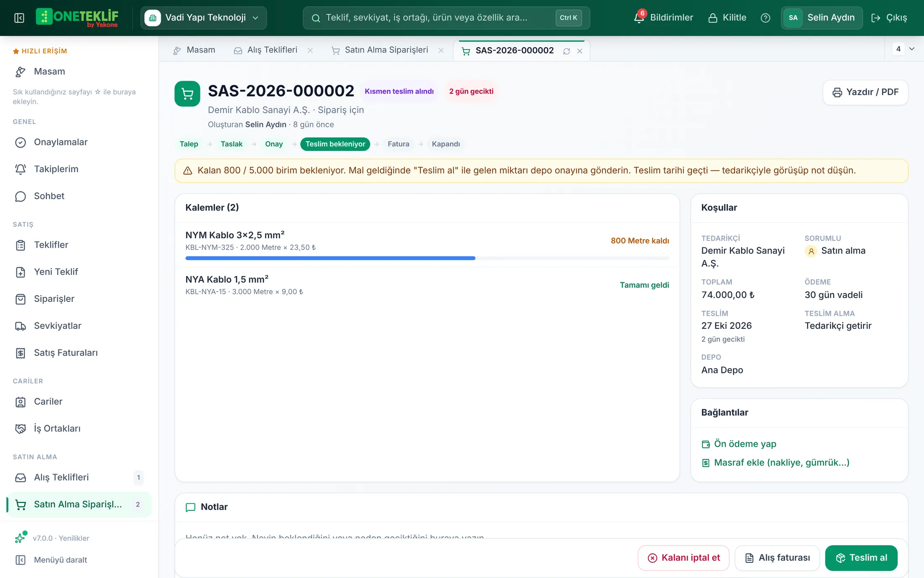Close the Satın Alma Siparişleri tab
The height and width of the screenshot is (578, 924).
point(441,50)
